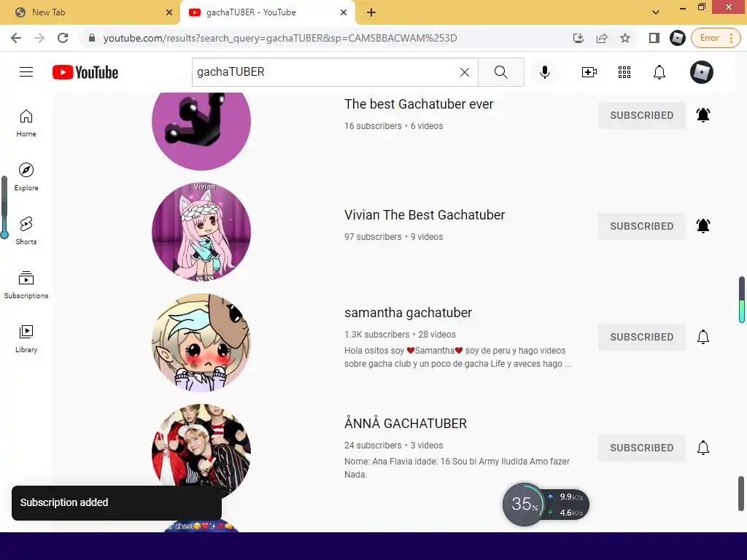Open Shorts in the sidebar
Screen dimensions: 747x560
[x=26, y=231]
